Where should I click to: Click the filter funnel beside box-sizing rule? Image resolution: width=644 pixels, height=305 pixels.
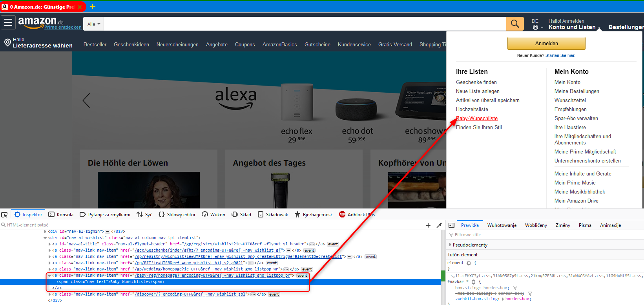pos(515,288)
